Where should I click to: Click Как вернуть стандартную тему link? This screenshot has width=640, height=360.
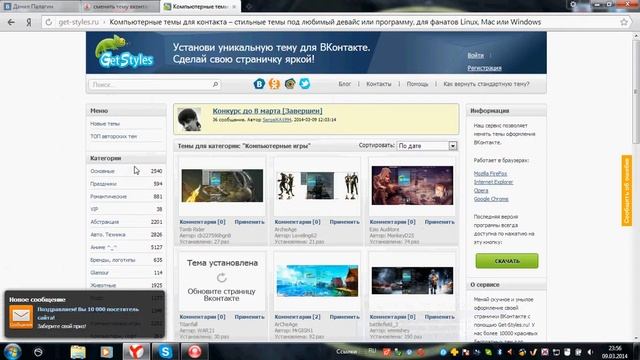coord(486,84)
